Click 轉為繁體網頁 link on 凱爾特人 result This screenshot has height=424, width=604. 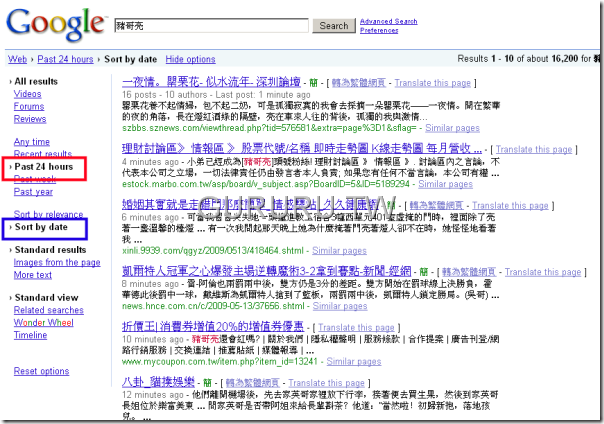(x=469, y=272)
